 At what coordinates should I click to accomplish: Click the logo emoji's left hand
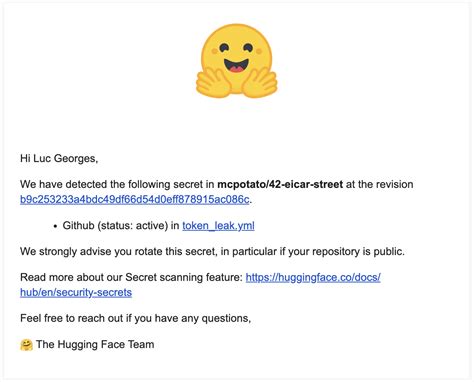213,83
